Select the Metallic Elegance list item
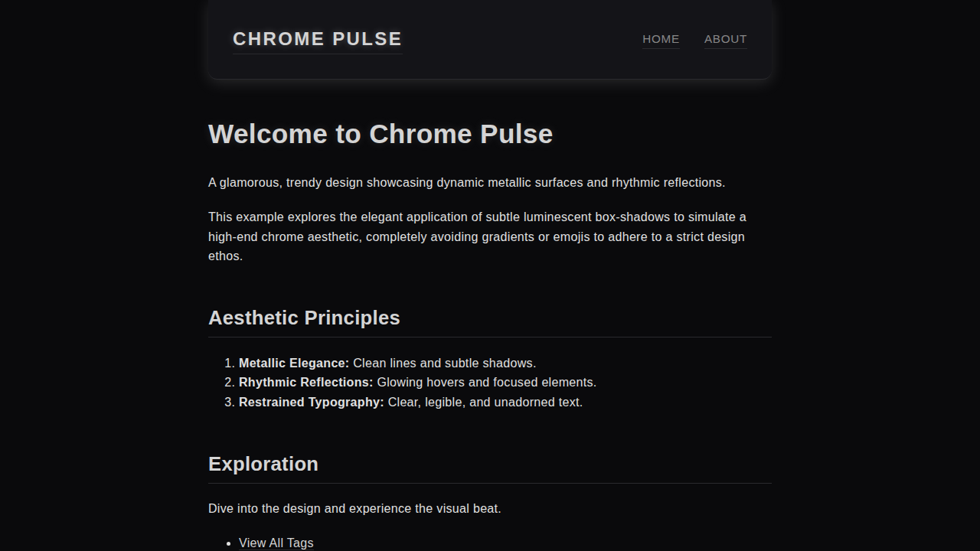 point(387,363)
